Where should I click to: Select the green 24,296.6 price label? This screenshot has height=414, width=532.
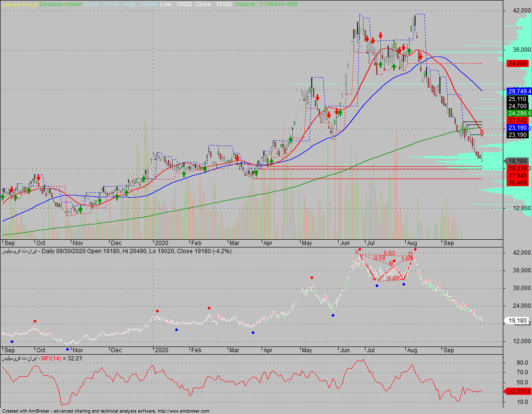pyautogui.click(x=519, y=113)
